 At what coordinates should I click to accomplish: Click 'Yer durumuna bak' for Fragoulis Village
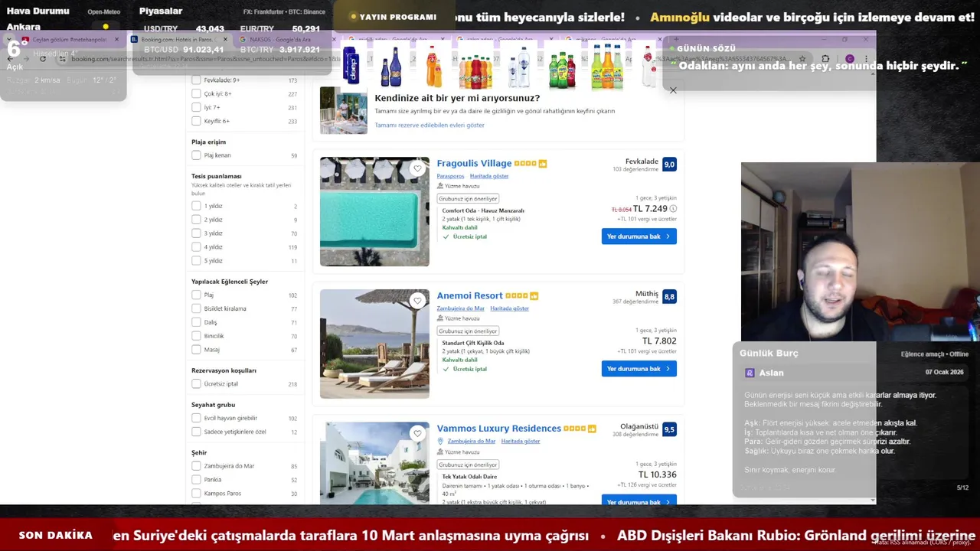tap(639, 236)
